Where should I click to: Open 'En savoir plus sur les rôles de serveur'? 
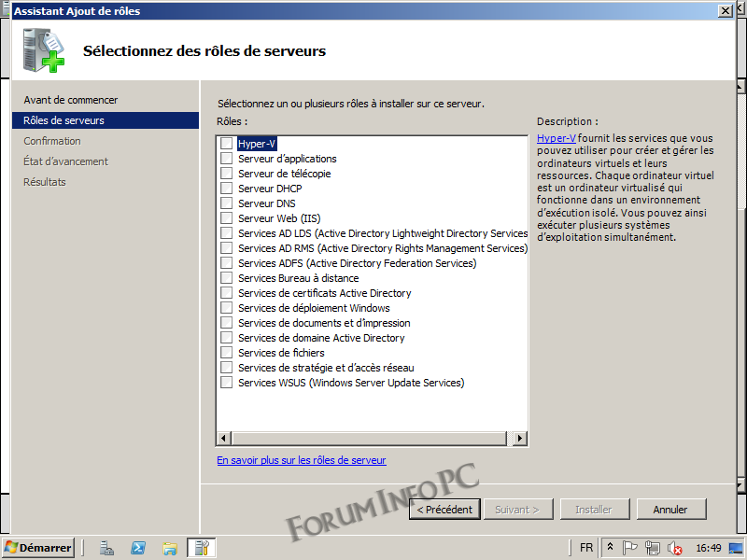302,460
